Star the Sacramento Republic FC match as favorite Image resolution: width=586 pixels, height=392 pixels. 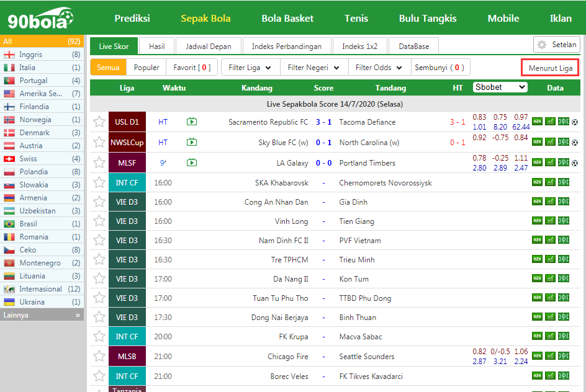pyautogui.click(x=99, y=122)
